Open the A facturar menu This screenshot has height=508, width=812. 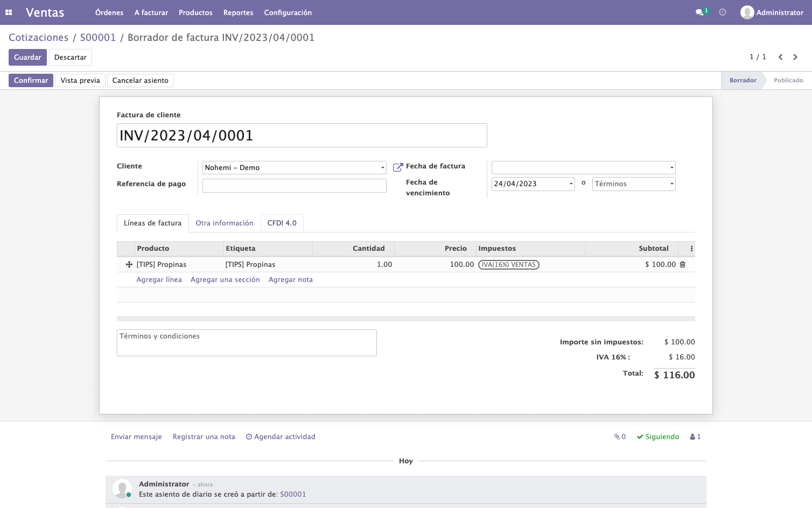(151, 12)
